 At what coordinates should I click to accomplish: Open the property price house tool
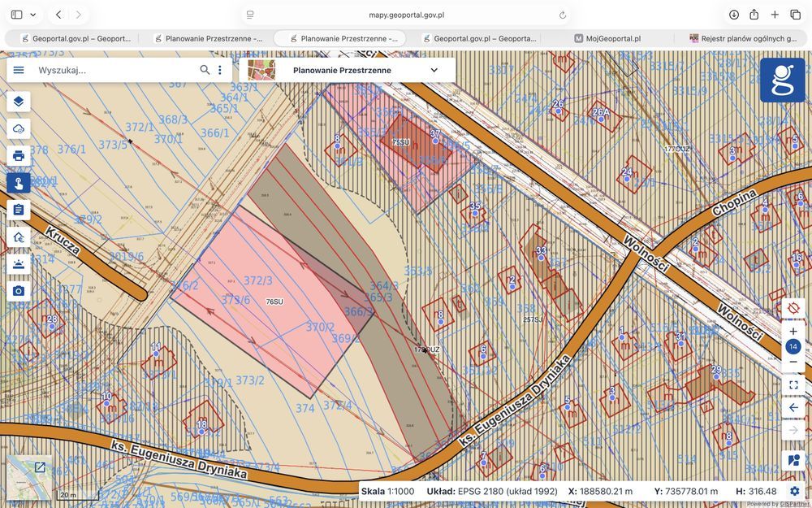pyautogui.click(x=19, y=237)
